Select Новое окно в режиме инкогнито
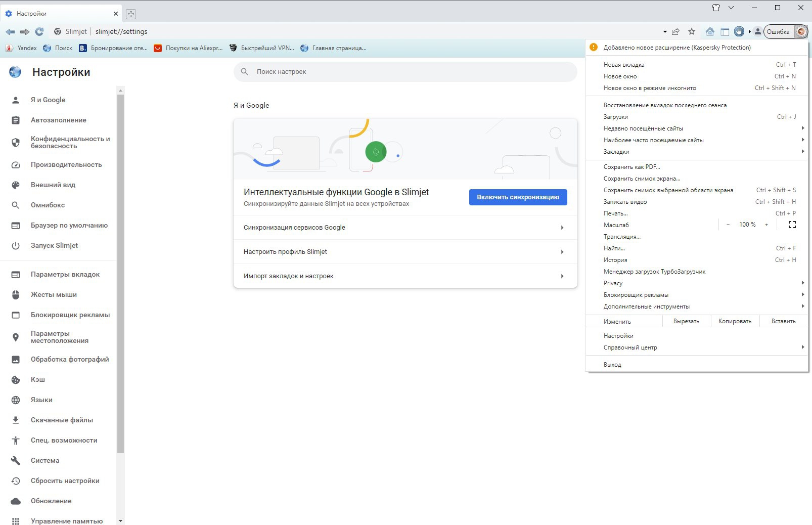The image size is (812, 525). (697, 88)
